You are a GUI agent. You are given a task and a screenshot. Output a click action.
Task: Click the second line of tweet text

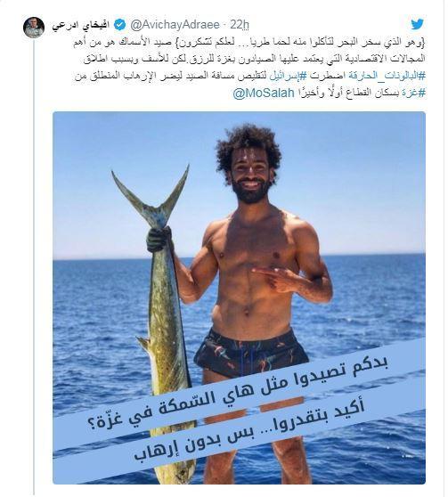click(x=254, y=60)
